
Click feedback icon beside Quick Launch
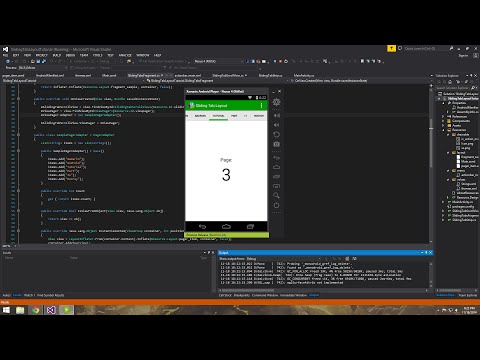[x=400, y=49]
